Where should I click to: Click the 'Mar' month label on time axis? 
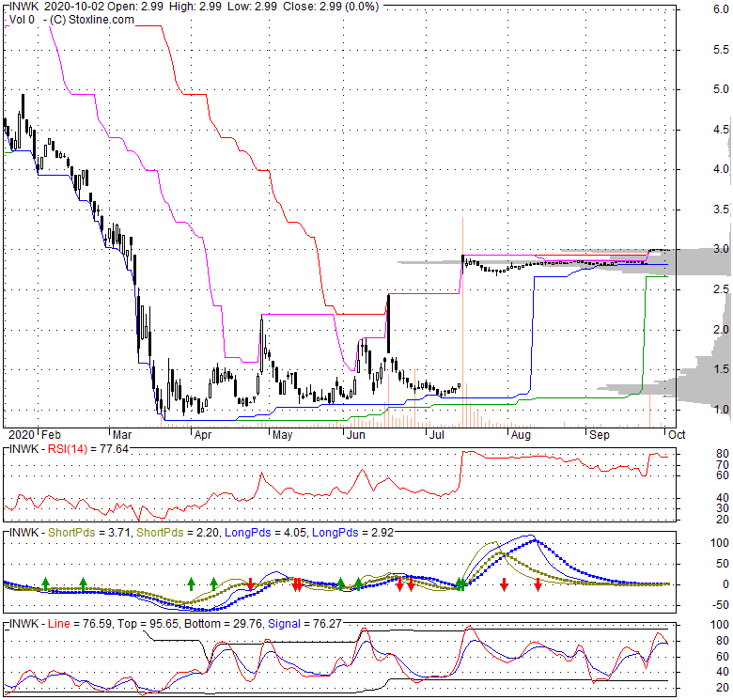point(122,435)
